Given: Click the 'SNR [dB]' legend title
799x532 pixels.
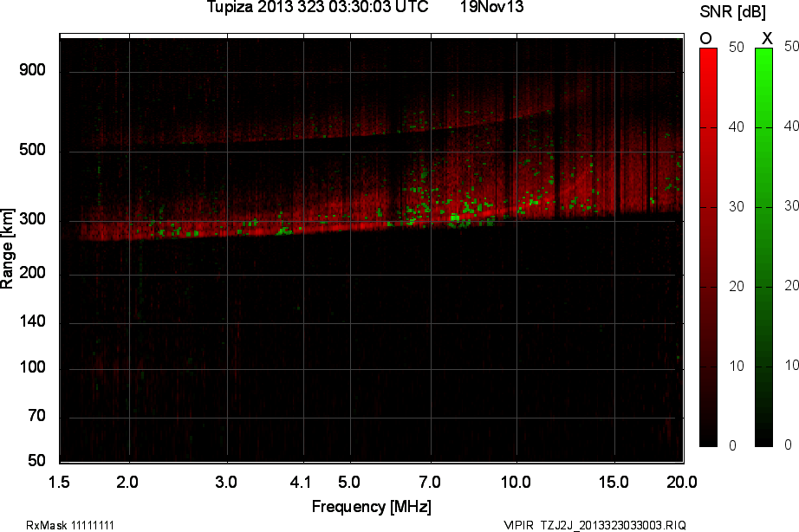Looking at the screenshot, I should (732, 11).
